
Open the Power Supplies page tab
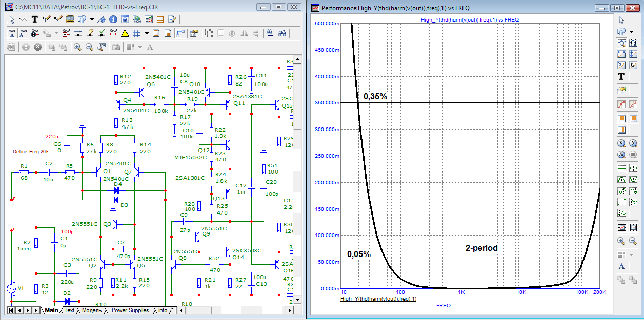tap(130, 310)
